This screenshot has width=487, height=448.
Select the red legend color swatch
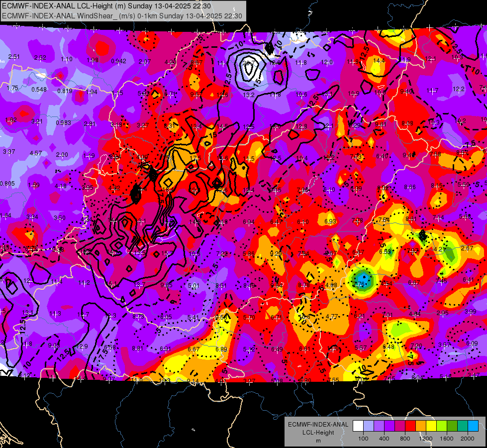(410, 426)
